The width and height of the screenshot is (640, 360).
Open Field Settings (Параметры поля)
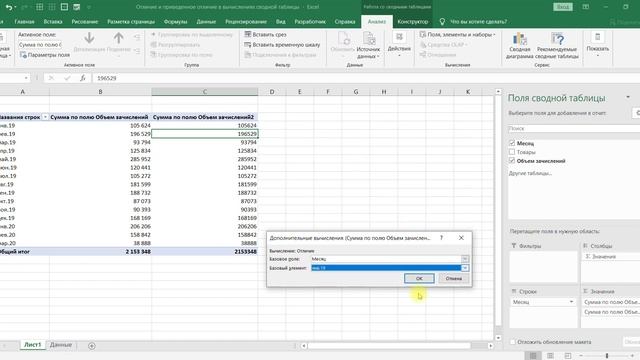44,55
